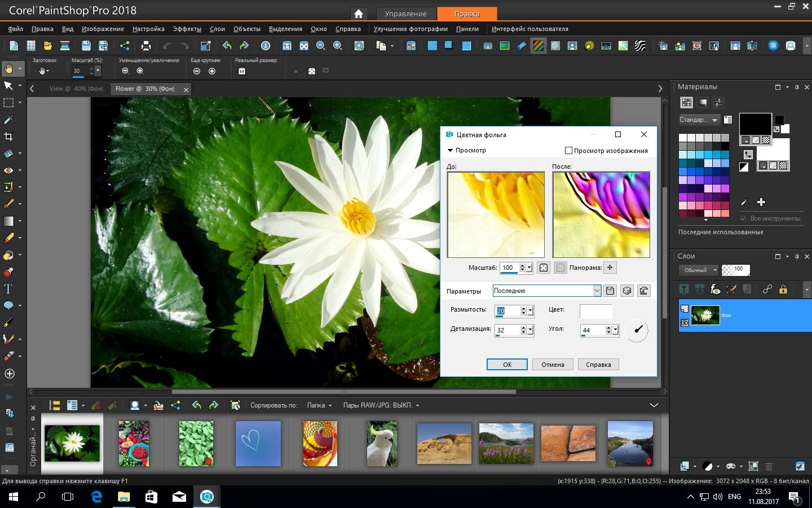Click the New image icon in toolbar
This screenshot has height=508, width=812.
tap(14, 46)
